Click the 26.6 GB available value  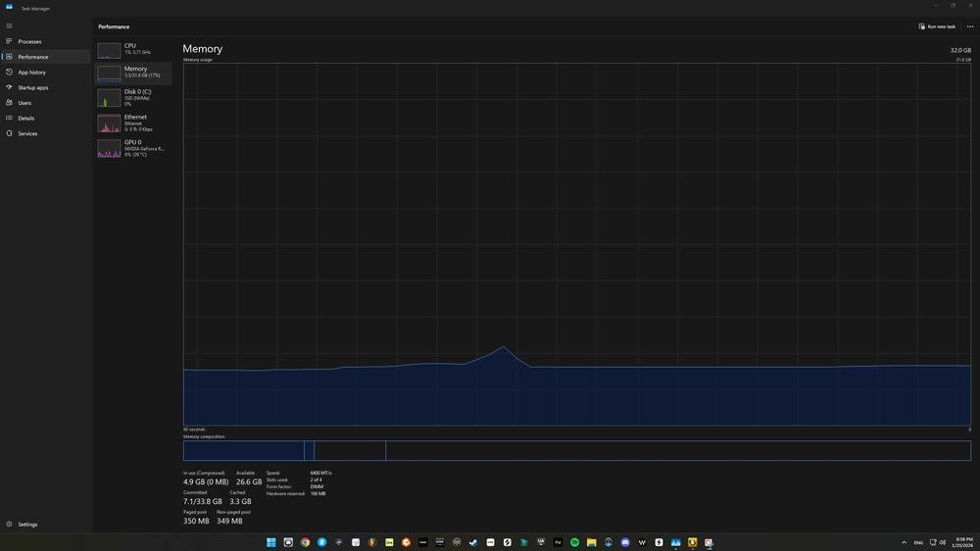(x=249, y=482)
